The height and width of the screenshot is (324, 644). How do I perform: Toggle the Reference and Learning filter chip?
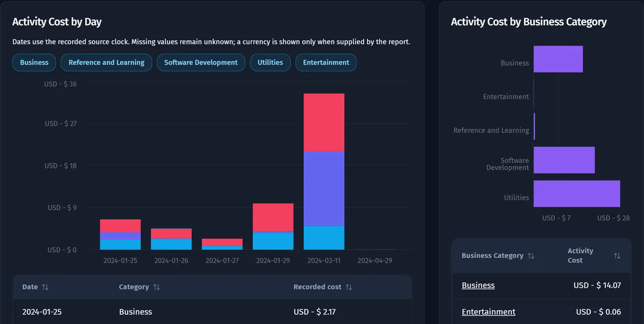pos(106,62)
